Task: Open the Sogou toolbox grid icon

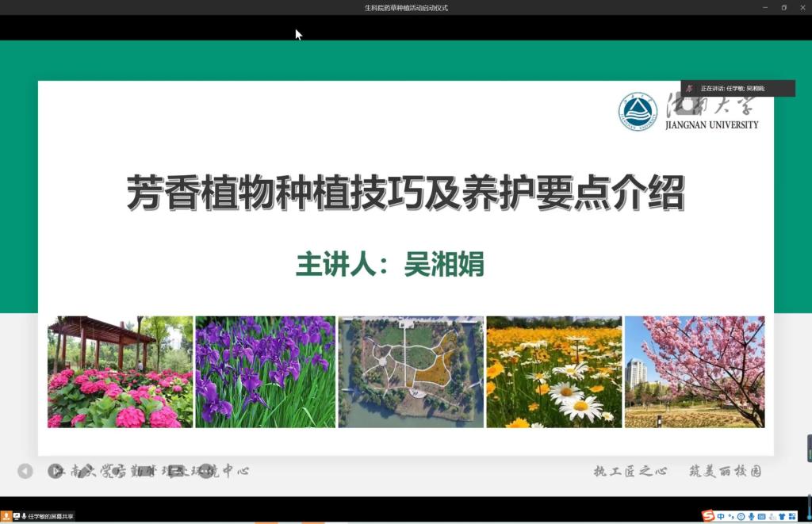Action: coord(791,516)
